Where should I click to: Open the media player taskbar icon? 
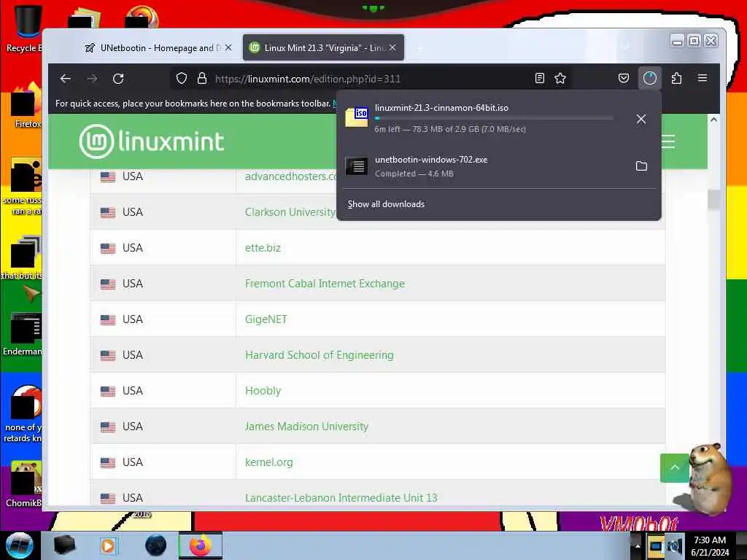(109, 545)
